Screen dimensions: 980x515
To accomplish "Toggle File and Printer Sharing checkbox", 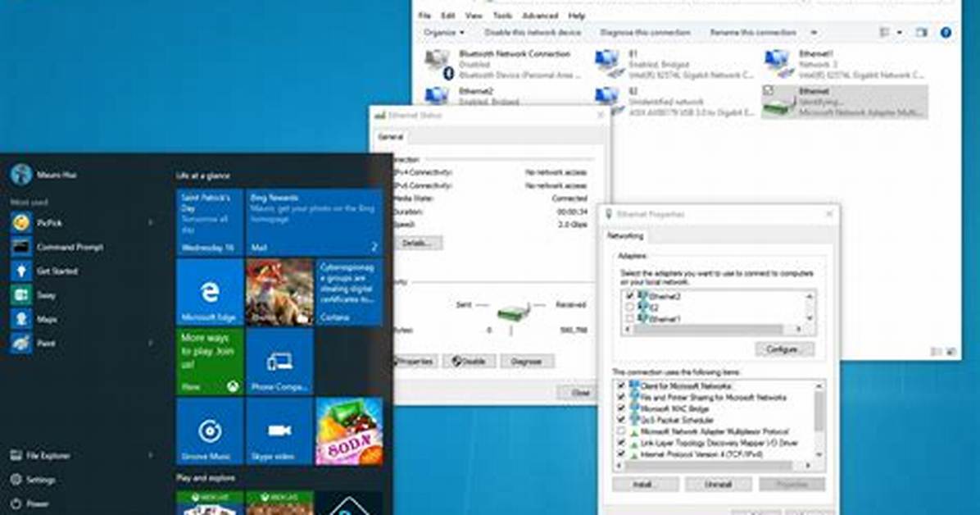I will (x=620, y=398).
